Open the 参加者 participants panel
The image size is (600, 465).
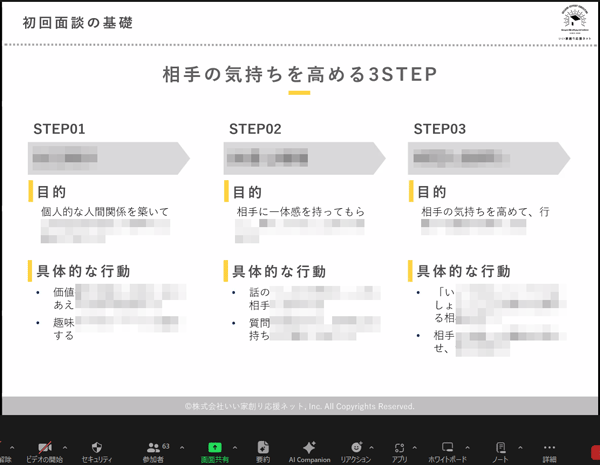[153, 448]
